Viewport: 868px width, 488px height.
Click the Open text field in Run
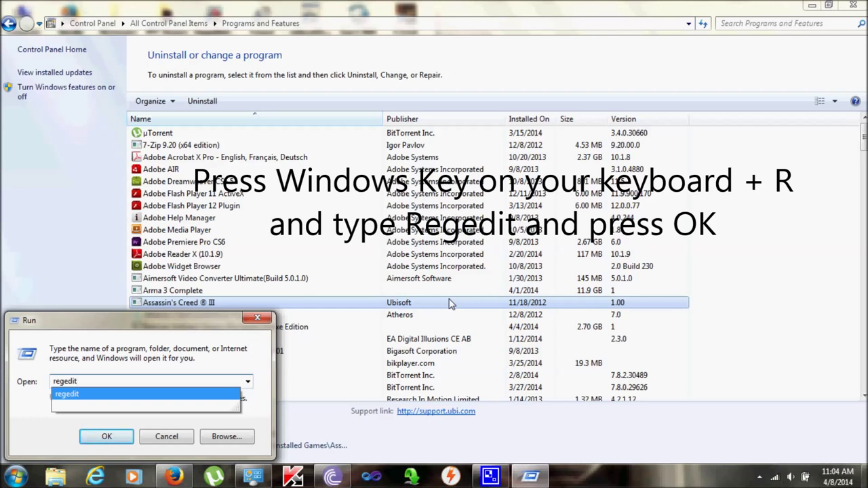147,381
